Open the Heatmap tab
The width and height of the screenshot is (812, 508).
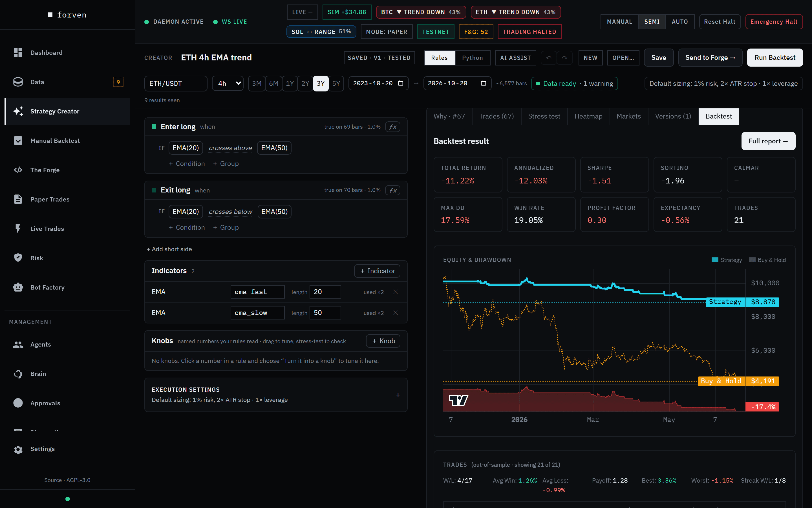point(588,116)
